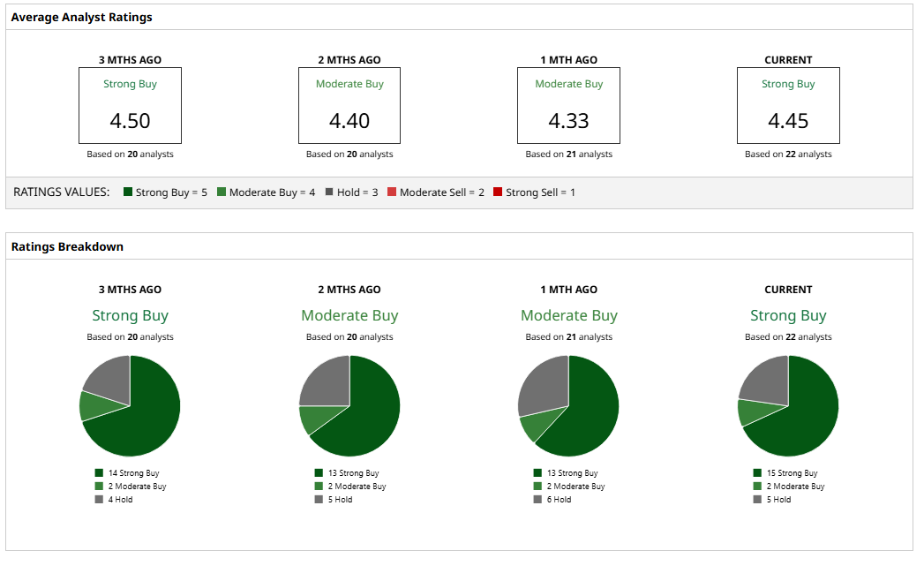This screenshot has height=566, width=924.
Task: Click the 2 MTHS AGO pie chart
Action: pos(349,405)
